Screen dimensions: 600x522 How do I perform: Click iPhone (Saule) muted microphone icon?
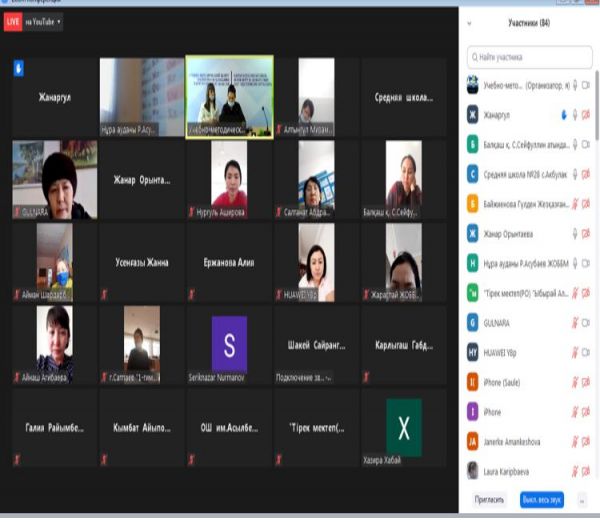click(x=575, y=382)
